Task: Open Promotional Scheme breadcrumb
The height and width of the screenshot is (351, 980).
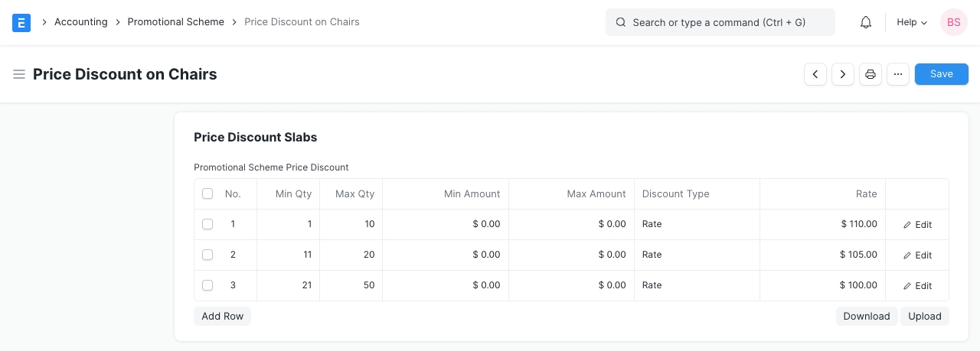Action: pyautogui.click(x=175, y=22)
